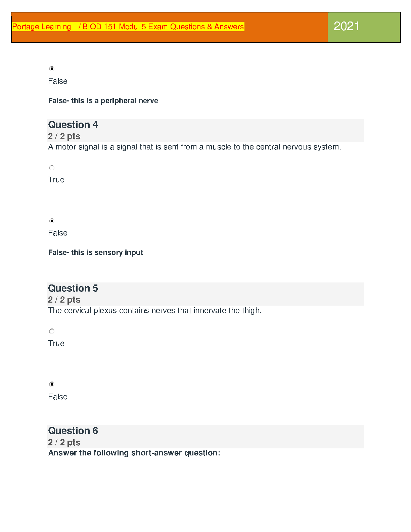Click the 'False- this is sensory input' explanation
The width and height of the screenshot is (411, 532).
96,253
